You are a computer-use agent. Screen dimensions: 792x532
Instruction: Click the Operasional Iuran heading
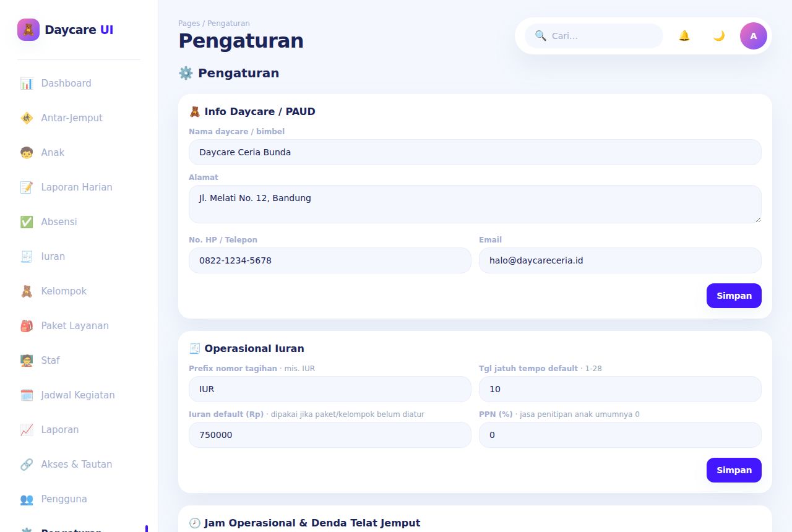coord(247,349)
